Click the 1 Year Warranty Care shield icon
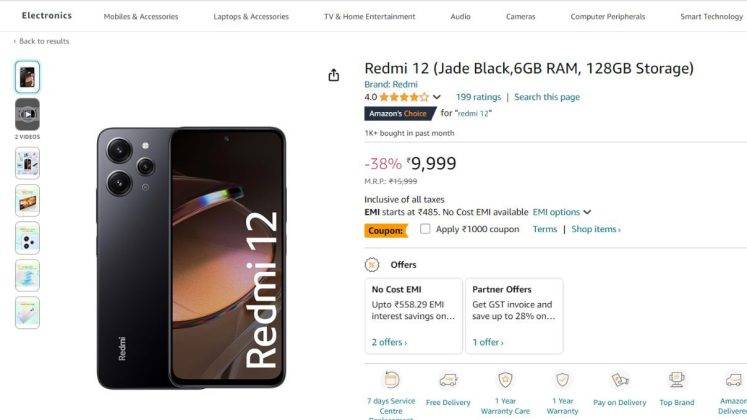Screen dimensions: 747x420 (x=505, y=380)
